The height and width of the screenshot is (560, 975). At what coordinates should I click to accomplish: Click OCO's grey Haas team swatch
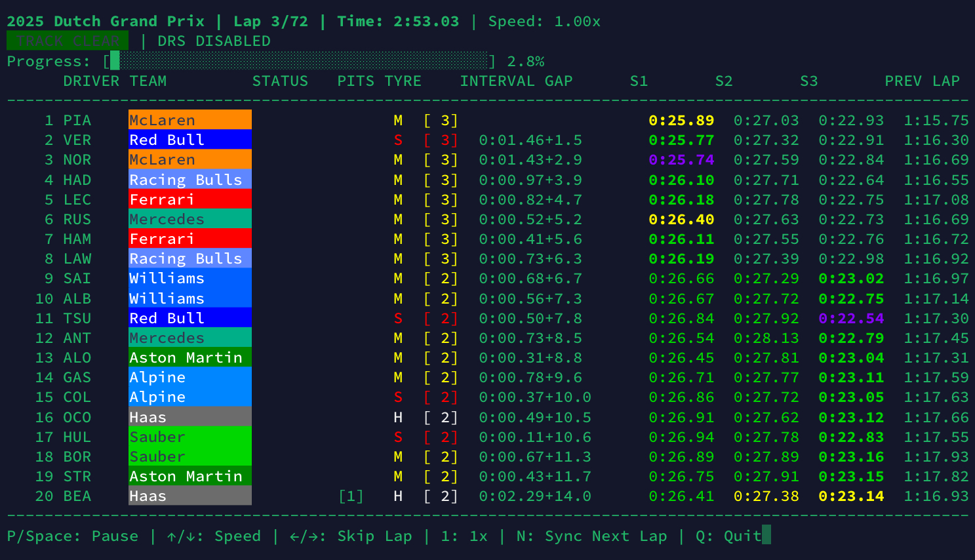point(190,416)
